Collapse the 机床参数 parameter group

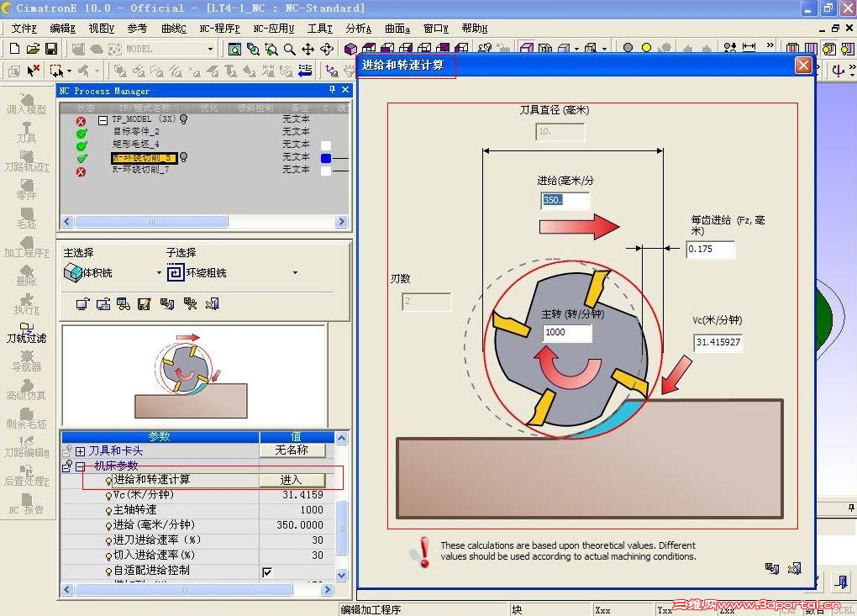tap(81, 466)
